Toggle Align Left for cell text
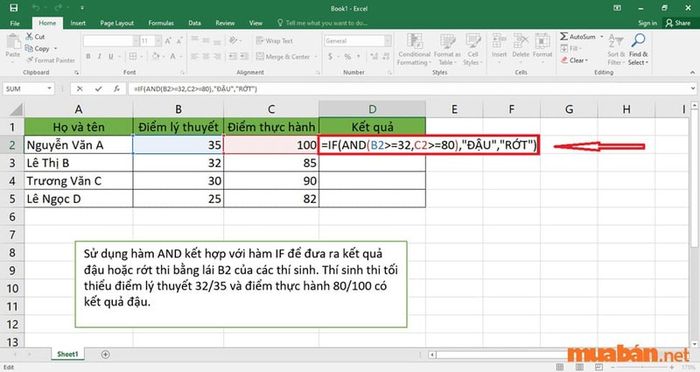The width and height of the screenshot is (700, 372). pyautogui.click(x=195, y=56)
